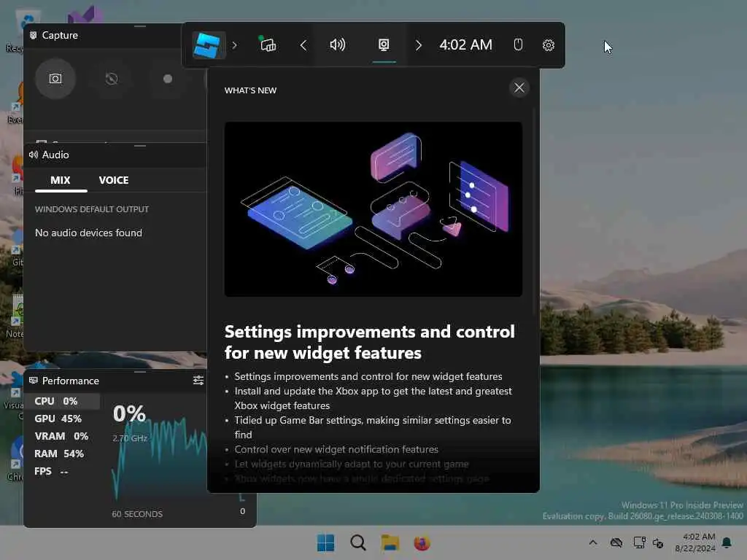The width and height of the screenshot is (747, 560).
Task: Click the What's New illustration image
Action: tap(373, 209)
